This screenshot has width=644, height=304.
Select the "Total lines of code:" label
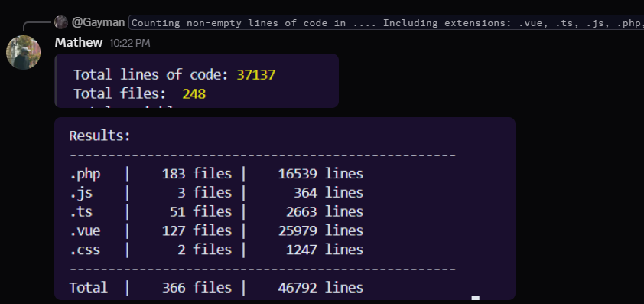point(151,75)
